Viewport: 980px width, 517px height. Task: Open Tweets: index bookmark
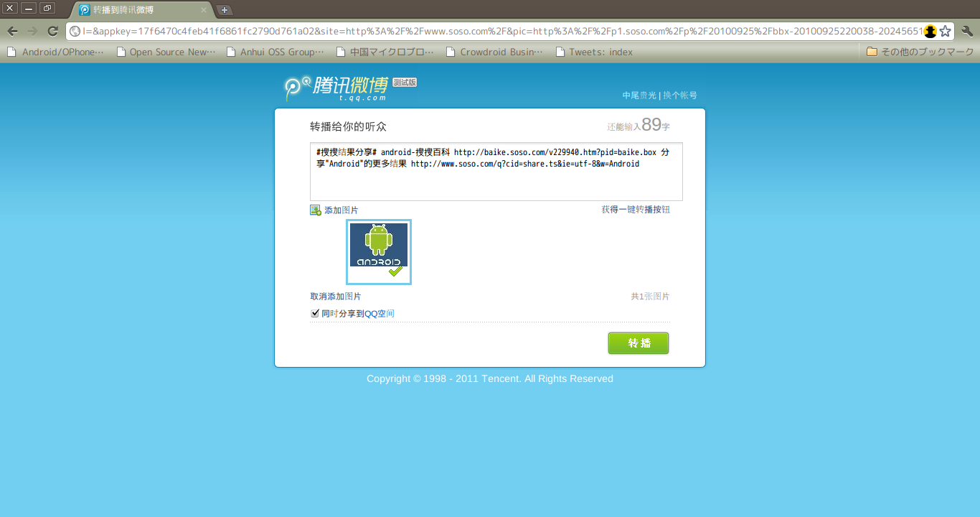tap(594, 52)
